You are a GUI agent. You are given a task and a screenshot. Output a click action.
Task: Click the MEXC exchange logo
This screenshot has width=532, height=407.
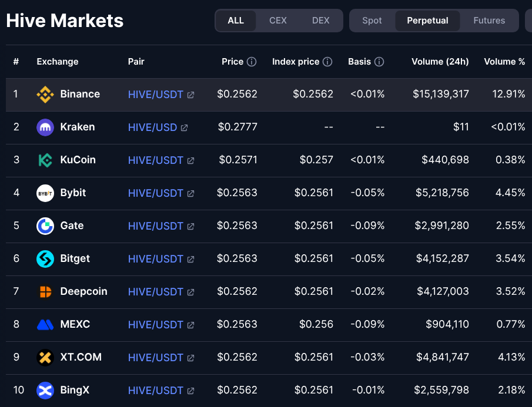[x=45, y=324]
